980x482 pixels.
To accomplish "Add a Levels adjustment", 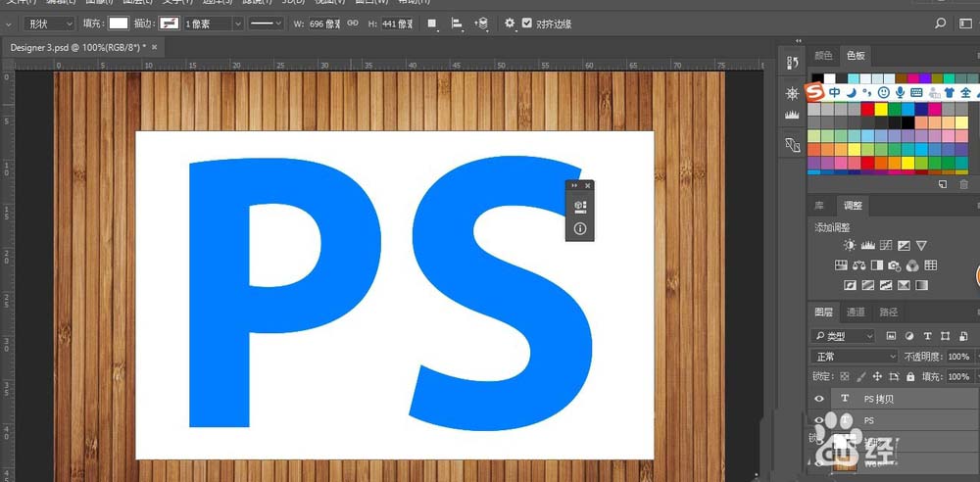I will coord(867,245).
